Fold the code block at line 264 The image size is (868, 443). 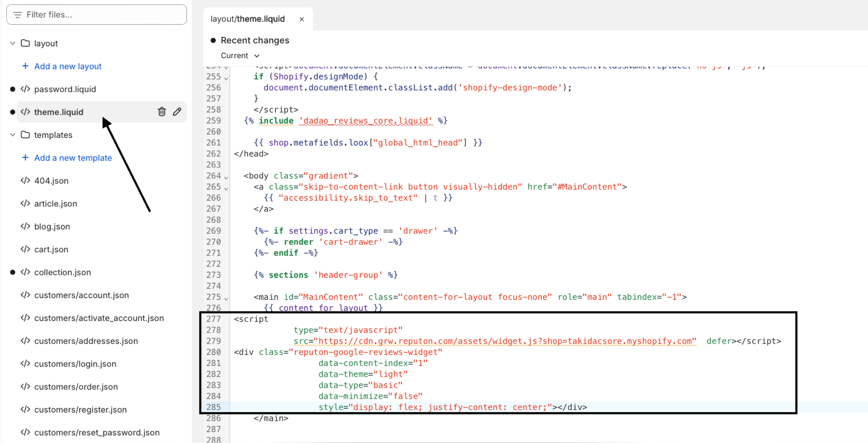226,177
